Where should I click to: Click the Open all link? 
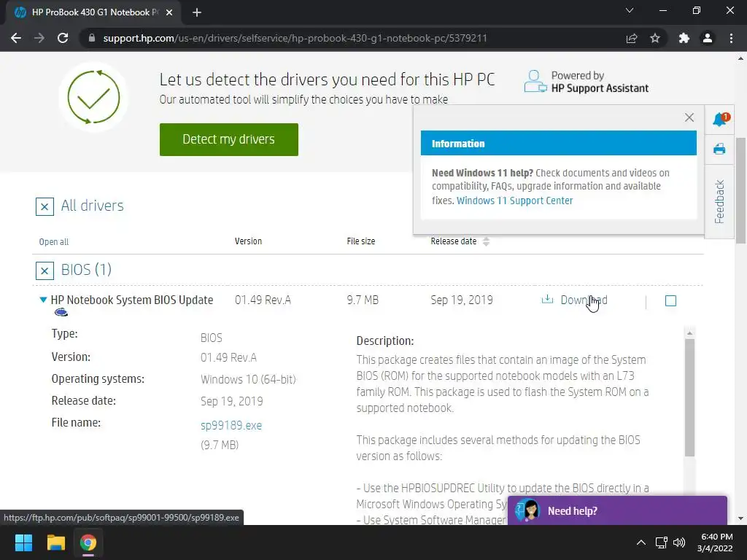tap(54, 242)
